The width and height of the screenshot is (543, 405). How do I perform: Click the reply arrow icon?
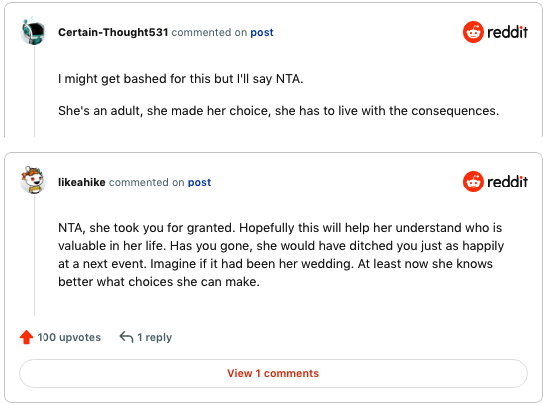pos(126,337)
